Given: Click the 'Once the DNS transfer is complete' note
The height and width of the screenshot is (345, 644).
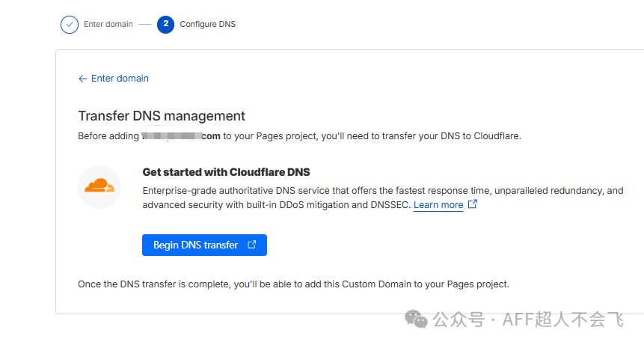Looking at the screenshot, I should pyautogui.click(x=293, y=284).
